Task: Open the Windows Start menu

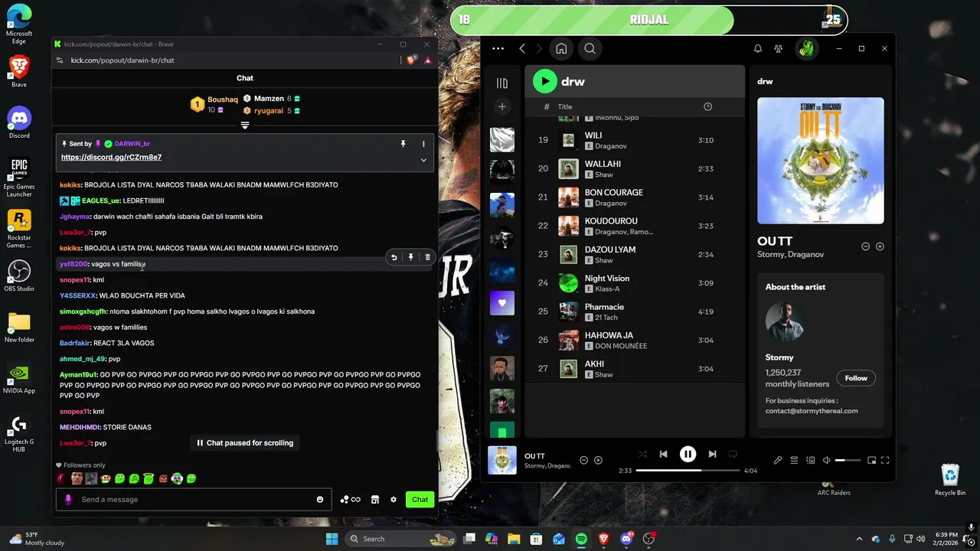Action: (332, 539)
